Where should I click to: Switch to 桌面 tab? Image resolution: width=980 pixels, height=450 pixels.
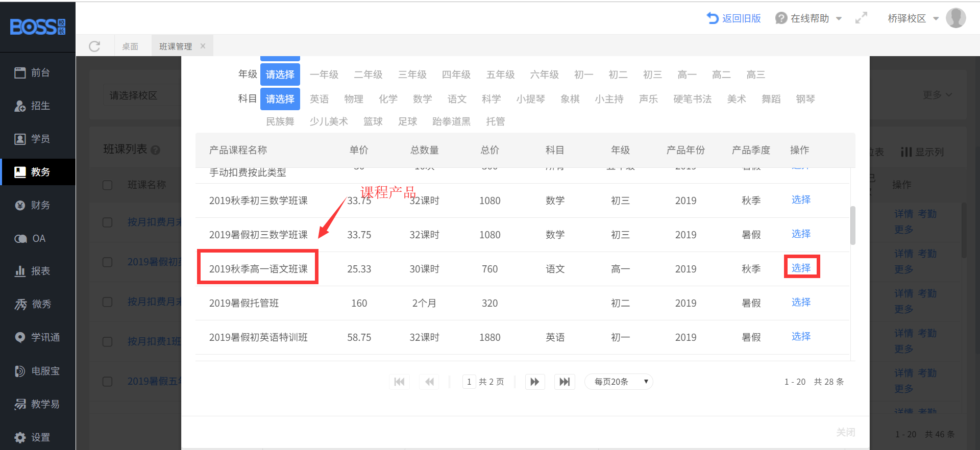point(130,46)
